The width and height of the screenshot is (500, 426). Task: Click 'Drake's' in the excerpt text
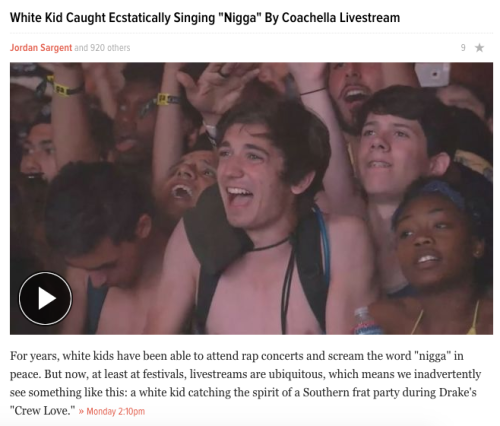(x=458, y=392)
